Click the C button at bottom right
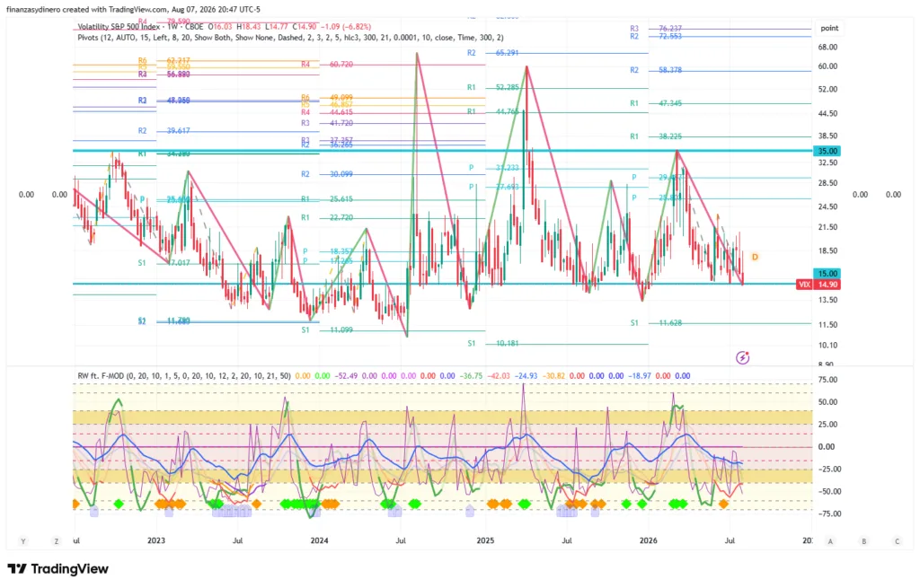Image resolution: width=920 pixels, height=588 pixels. [x=898, y=541]
